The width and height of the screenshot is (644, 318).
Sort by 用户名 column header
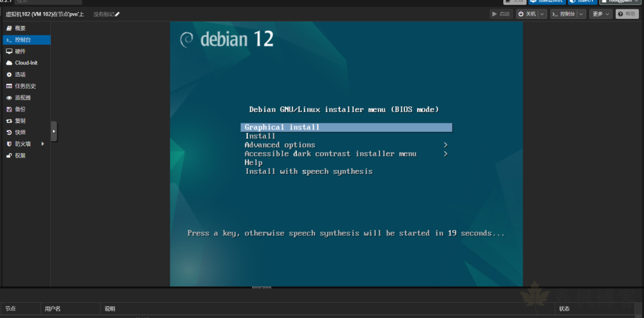coord(70,309)
